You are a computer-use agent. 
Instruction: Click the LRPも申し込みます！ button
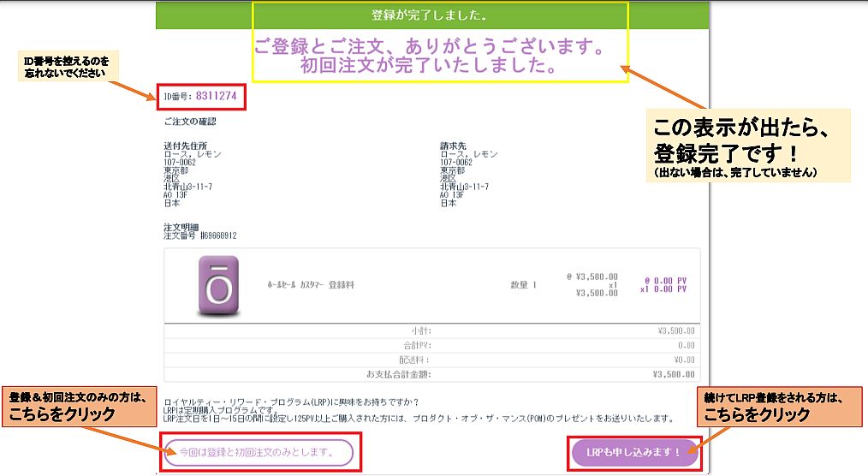click(x=634, y=452)
